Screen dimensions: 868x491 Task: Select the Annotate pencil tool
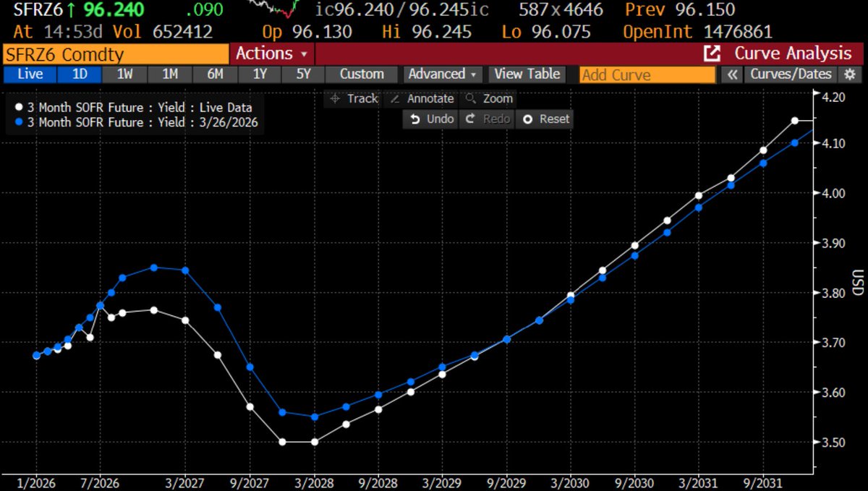(421, 98)
